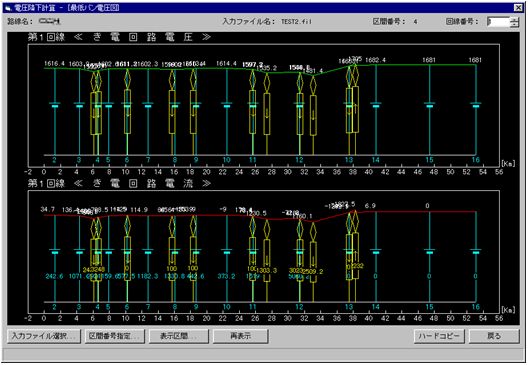The height and width of the screenshot is (365, 529).
Task: Click cyan value 373.2 under station 10
Action: pos(226,276)
